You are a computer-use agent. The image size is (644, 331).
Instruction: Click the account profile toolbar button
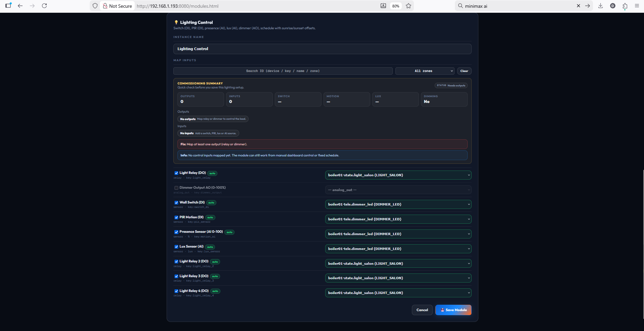pos(612,6)
